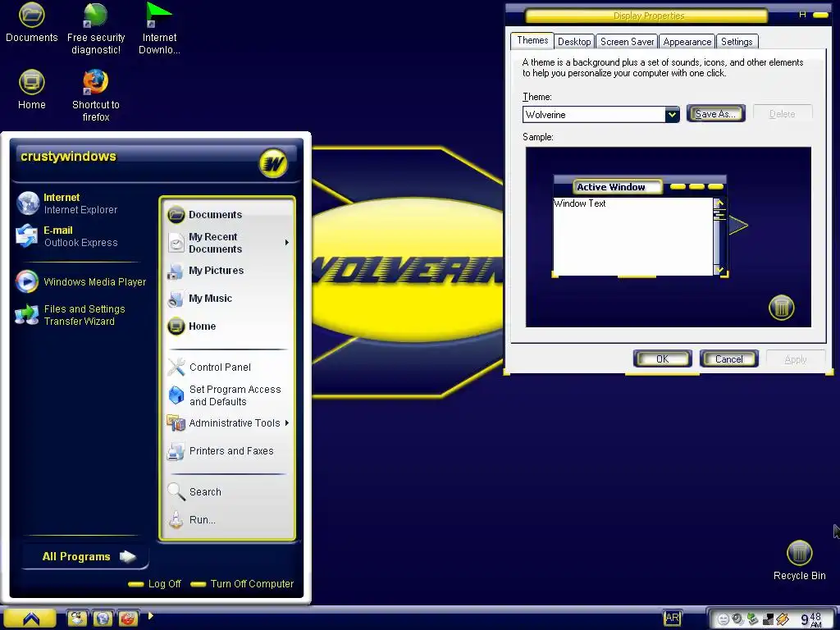Click the theme Sample preview image
Screen dimensions: 840x630
click(668, 237)
